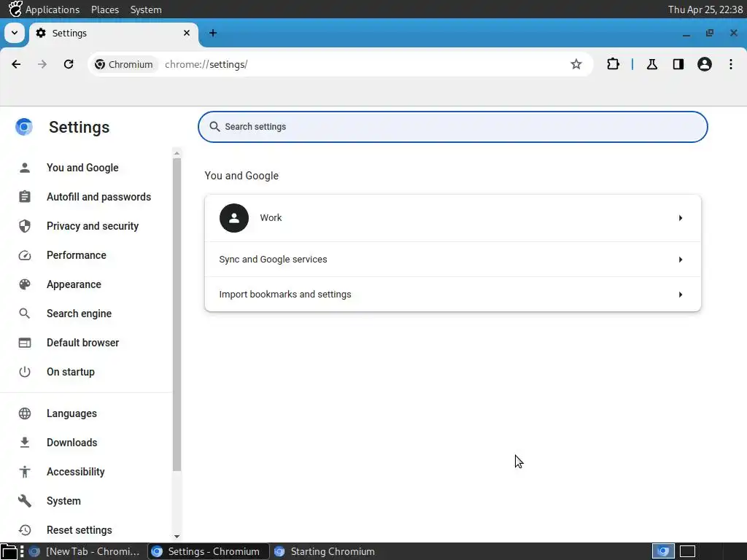The width and height of the screenshot is (747, 560).
Task: Open Chrome Labs flask icon
Action: pyautogui.click(x=652, y=64)
